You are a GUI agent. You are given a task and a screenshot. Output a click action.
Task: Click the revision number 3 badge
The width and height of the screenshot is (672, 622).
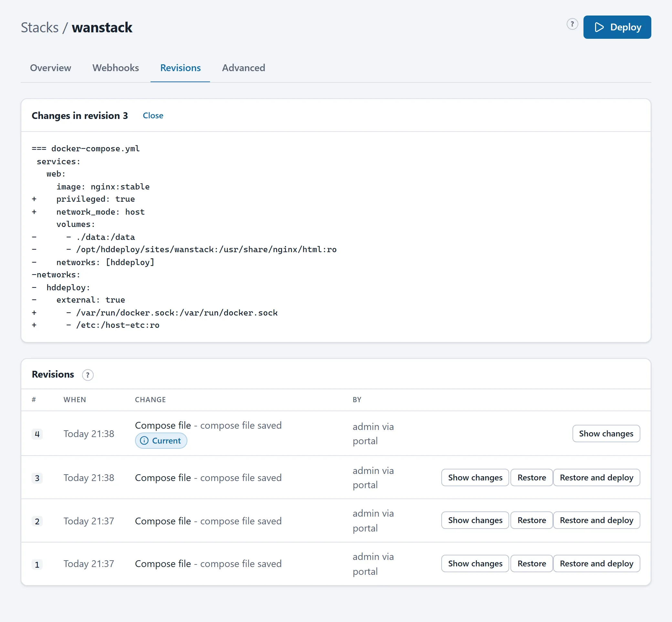coord(37,478)
